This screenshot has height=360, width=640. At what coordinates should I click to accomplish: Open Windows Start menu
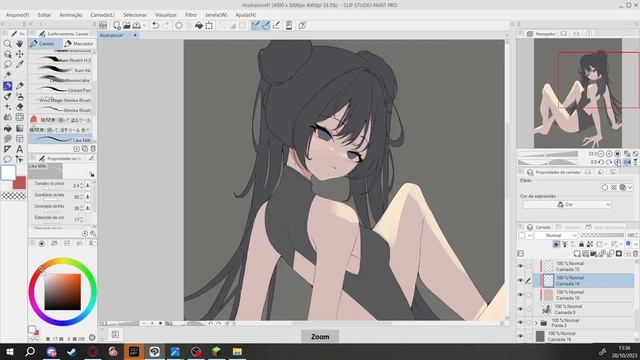click(9, 351)
